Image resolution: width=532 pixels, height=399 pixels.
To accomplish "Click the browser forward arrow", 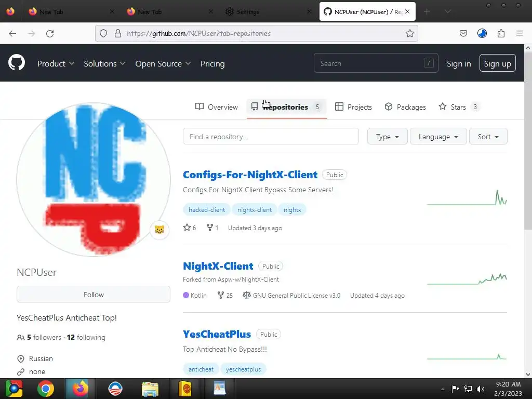I will (x=31, y=33).
